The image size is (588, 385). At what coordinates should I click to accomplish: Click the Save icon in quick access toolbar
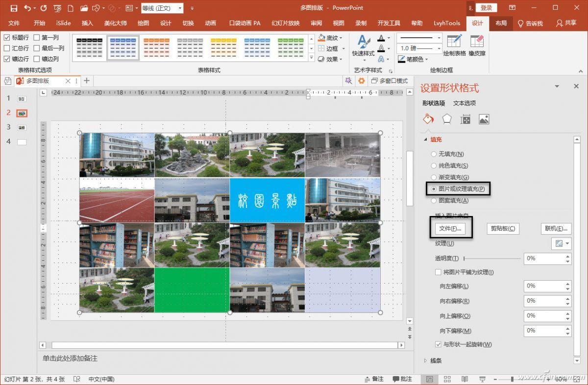click(14, 8)
